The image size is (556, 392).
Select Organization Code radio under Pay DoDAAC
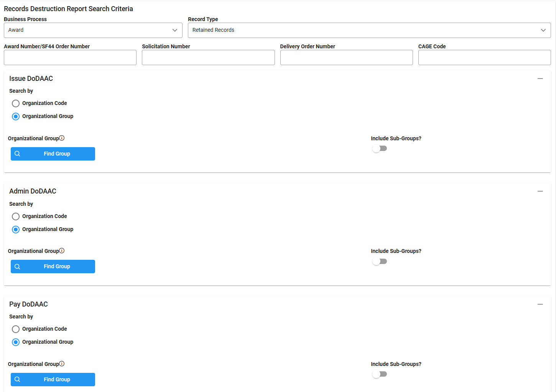(16, 329)
